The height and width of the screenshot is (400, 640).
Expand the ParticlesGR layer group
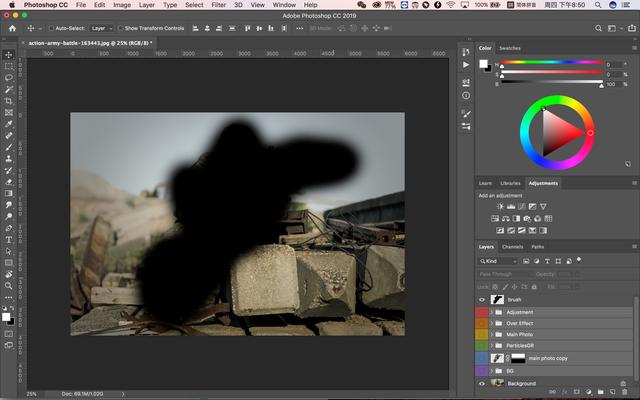tap(492, 345)
